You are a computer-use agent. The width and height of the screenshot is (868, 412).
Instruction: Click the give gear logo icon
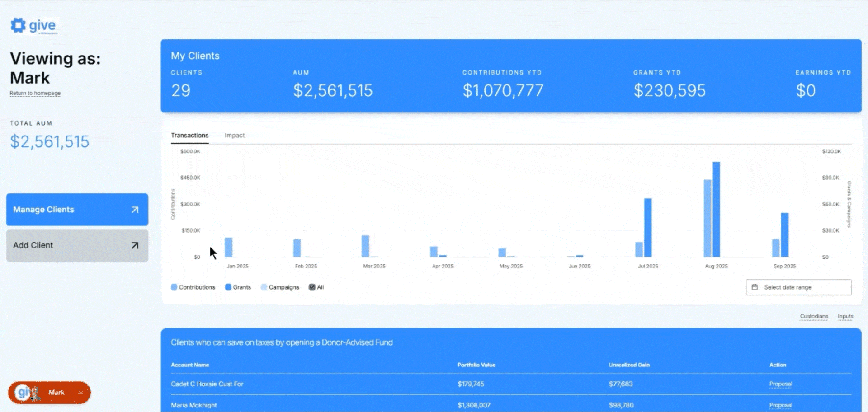click(x=18, y=25)
